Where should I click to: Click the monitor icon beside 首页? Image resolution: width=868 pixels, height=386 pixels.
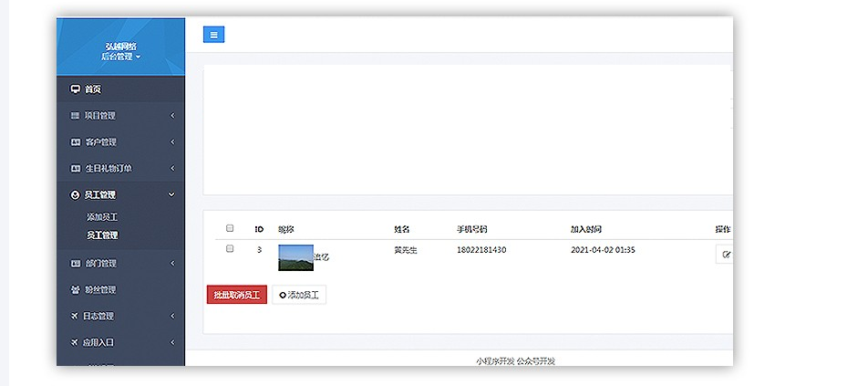click(76, 89)
